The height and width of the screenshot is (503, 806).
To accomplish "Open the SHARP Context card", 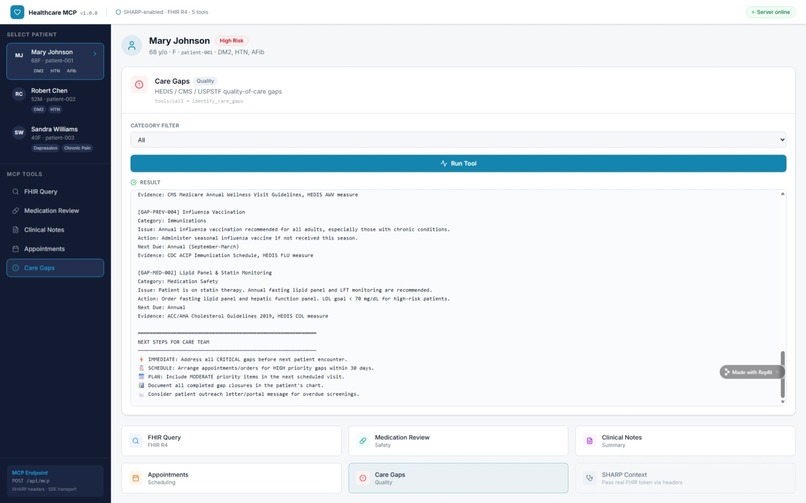I will pos(685,478).
